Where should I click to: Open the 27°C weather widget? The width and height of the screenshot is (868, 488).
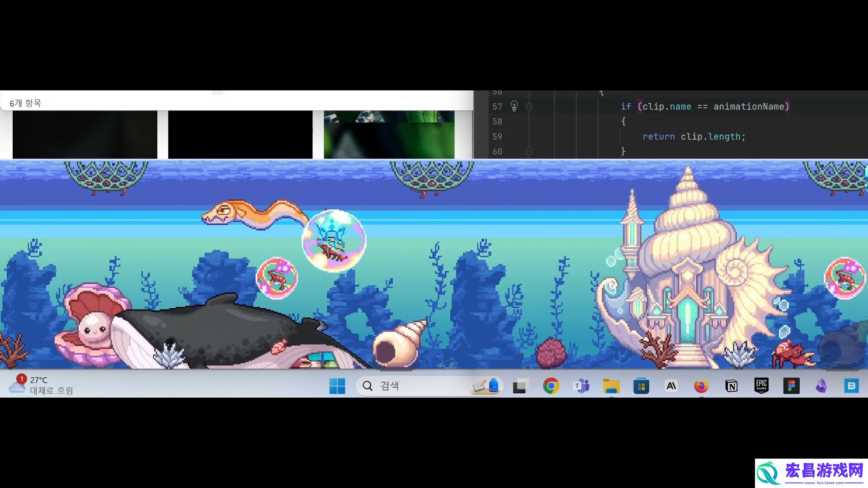pyautogui.click(x=41, y=385)
